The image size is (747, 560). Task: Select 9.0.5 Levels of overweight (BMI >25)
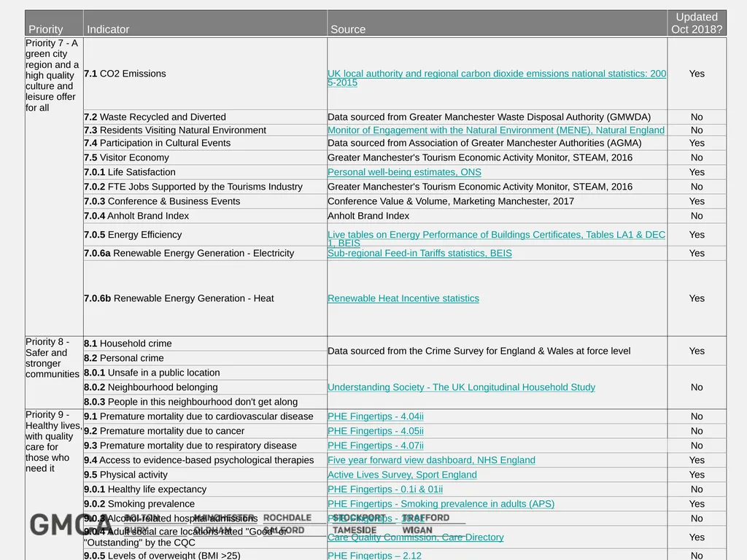[x=205, y=555]
